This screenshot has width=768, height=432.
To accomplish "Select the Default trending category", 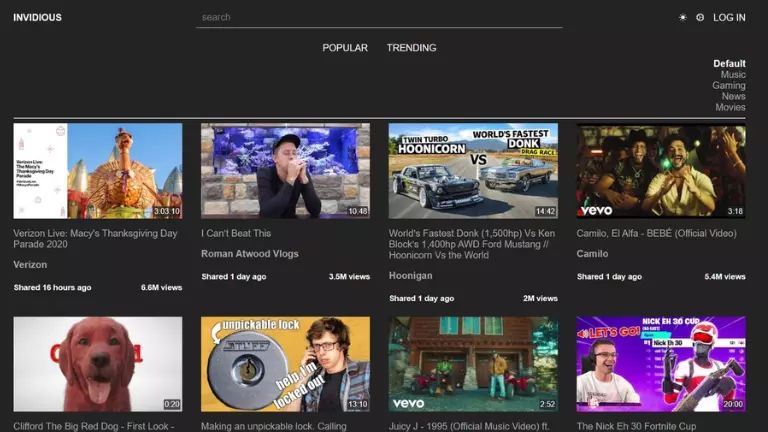I will click(x=729, y=64).
